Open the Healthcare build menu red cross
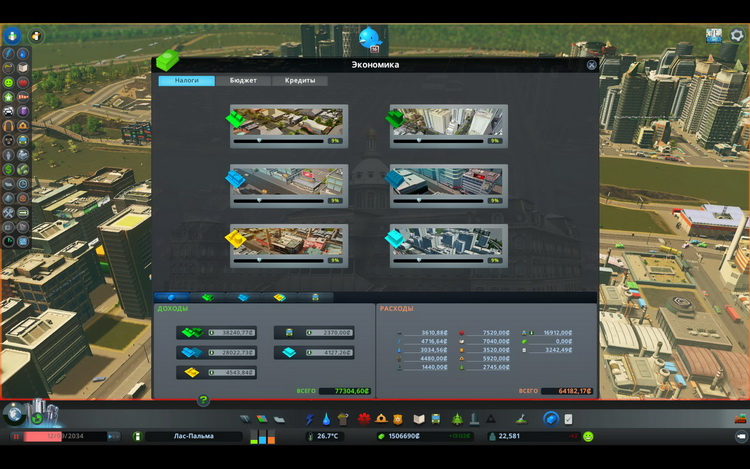Screen dimensions: 750x469 click(x=364, y=419)
